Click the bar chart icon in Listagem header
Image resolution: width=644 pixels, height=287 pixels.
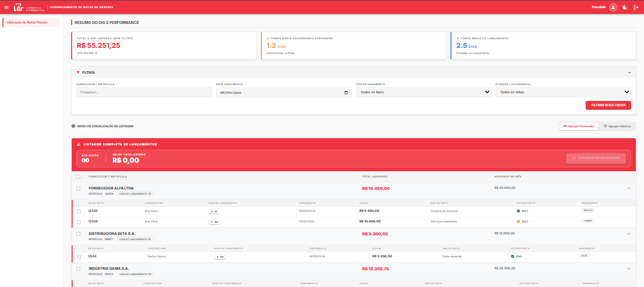click(79, 144)
